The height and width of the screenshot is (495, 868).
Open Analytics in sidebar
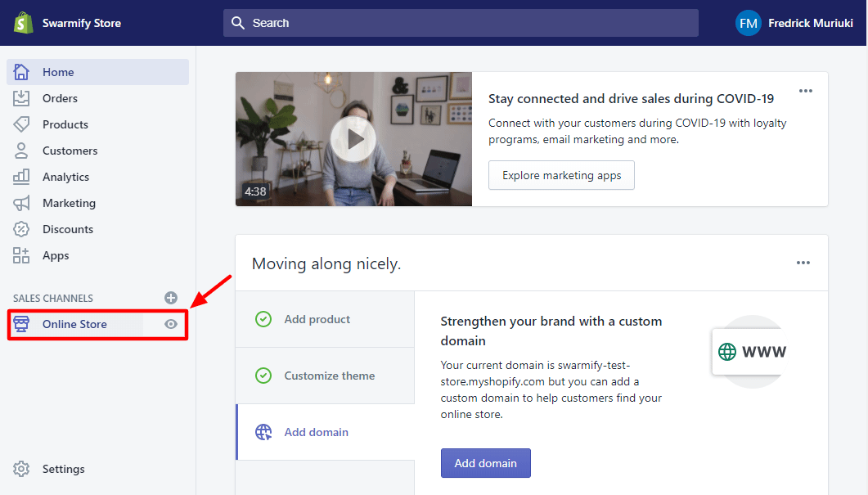coord(98,177)
